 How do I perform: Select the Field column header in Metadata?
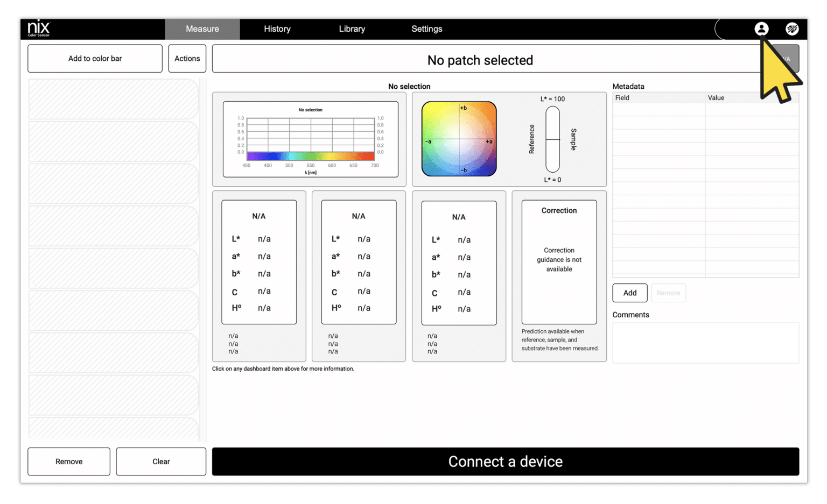point(660,98)
